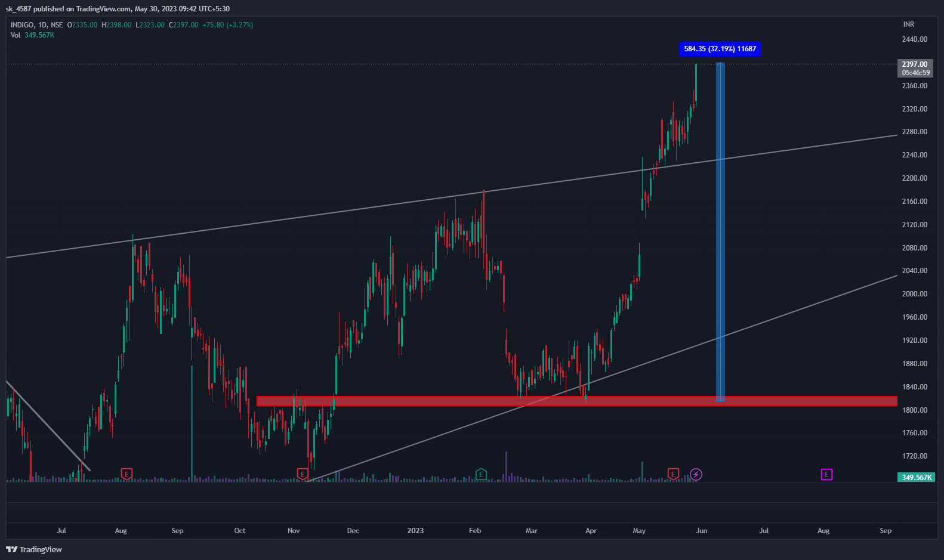Click the 2200.00 price axis label
This screenshot has height=560, width=944.
point(915,178)
